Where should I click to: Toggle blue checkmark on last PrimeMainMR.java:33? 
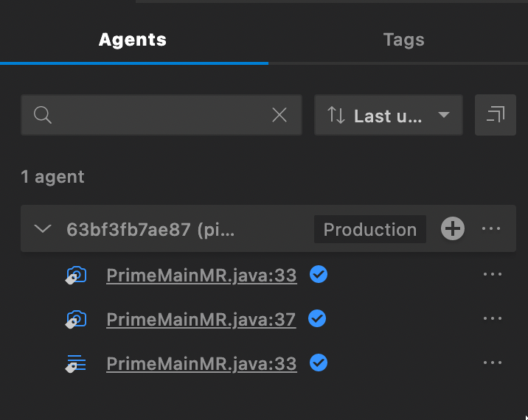coord(319,363)
